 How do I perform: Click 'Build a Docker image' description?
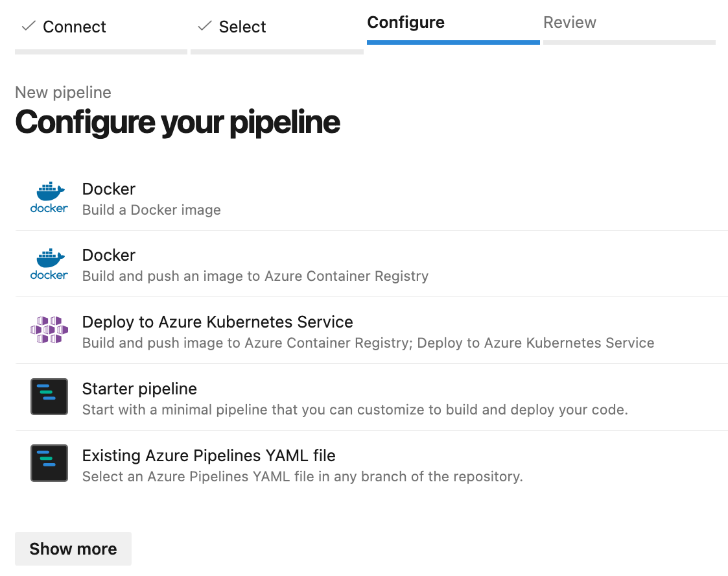coord(151,210)
